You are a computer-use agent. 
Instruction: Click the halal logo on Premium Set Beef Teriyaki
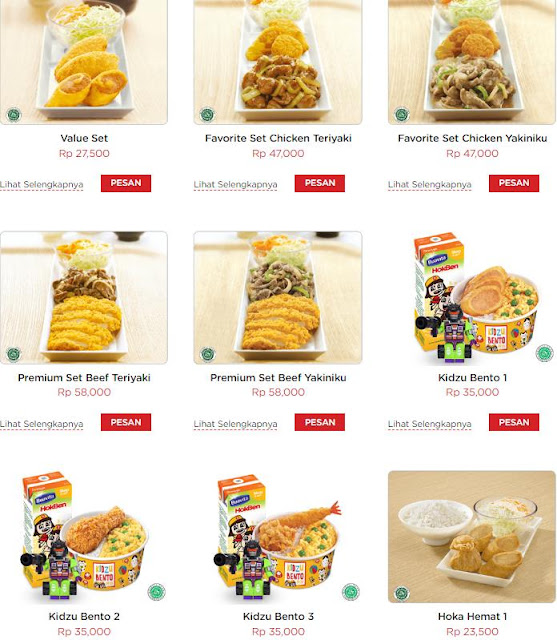14,353
